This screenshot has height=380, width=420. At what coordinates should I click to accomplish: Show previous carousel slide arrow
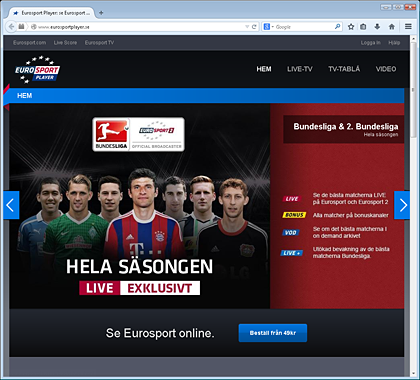tap(11, 205)
